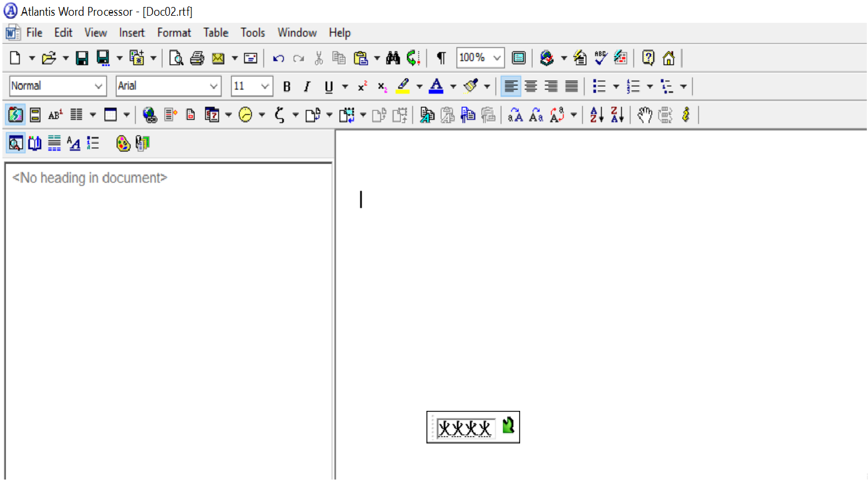Open the Table menu

[x=215, y=33]
